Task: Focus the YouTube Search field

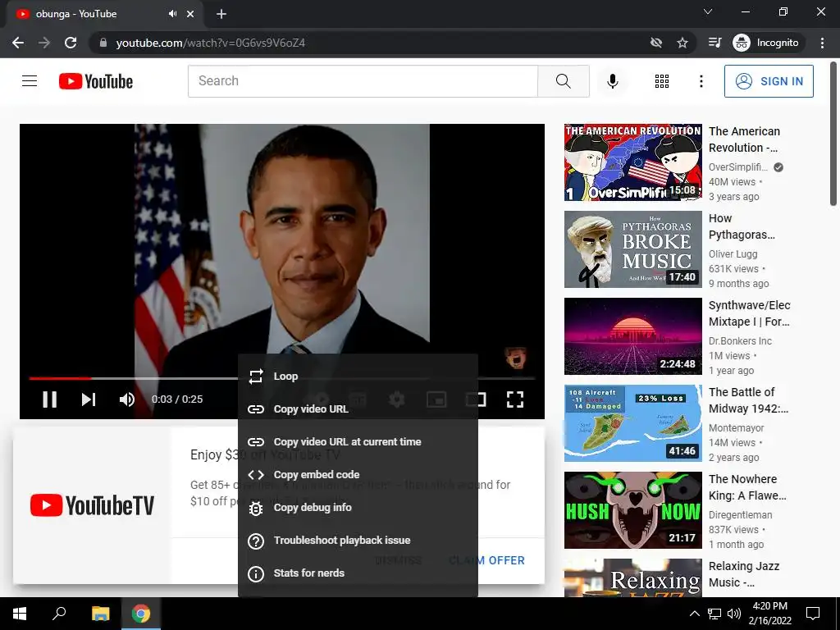Action: point(363,81)
